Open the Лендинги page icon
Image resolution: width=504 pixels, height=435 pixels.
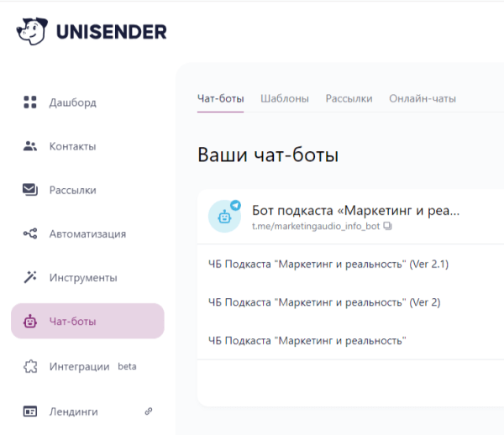point(30,411)
